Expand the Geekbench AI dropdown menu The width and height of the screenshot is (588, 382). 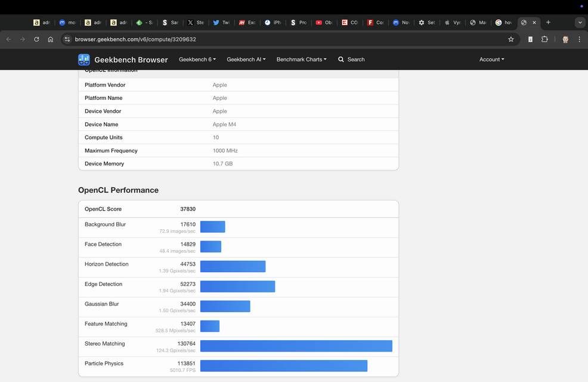pyautogui.click(x=246, y=60)
